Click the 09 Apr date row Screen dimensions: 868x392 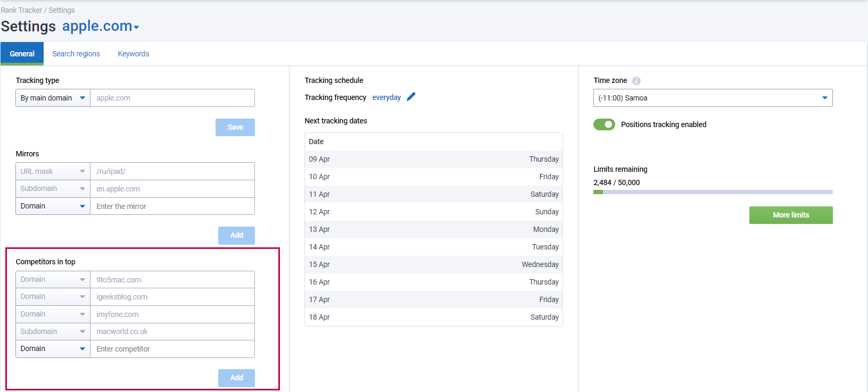(x=434, y=159)
